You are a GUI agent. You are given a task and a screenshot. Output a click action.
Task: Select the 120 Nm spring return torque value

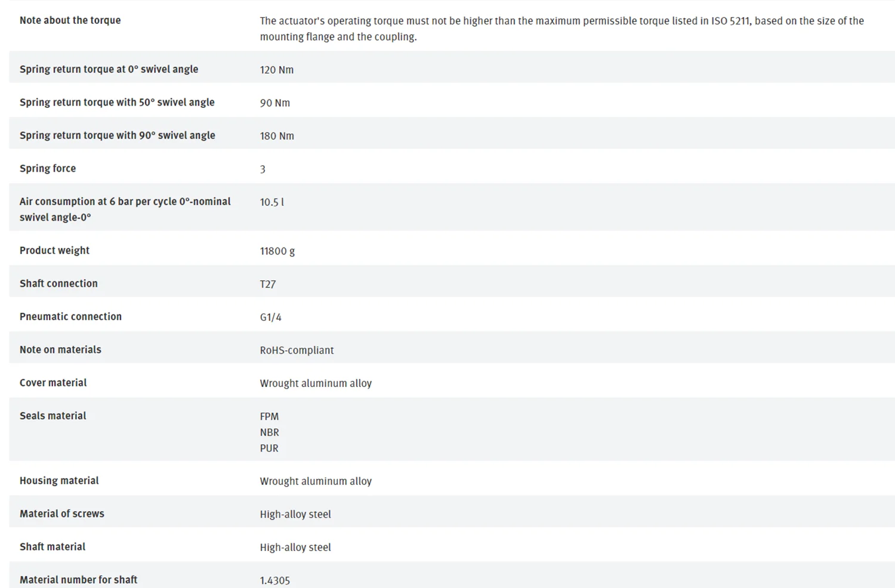(276, 70)
